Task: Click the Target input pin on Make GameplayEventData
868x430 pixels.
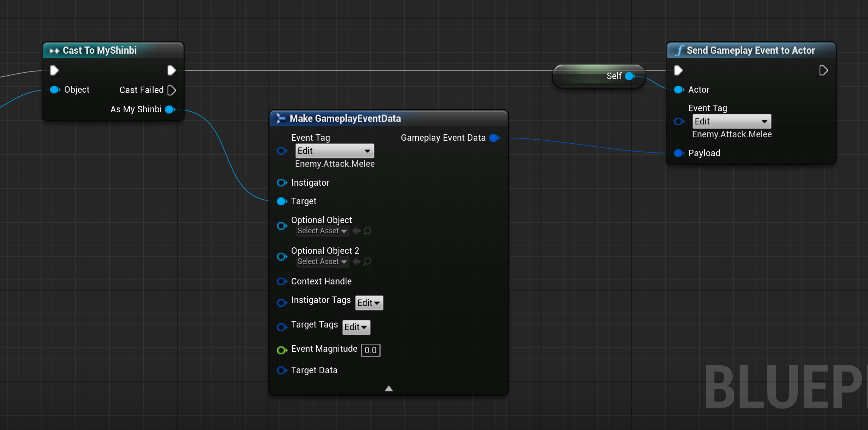Action: coord(282,201)
